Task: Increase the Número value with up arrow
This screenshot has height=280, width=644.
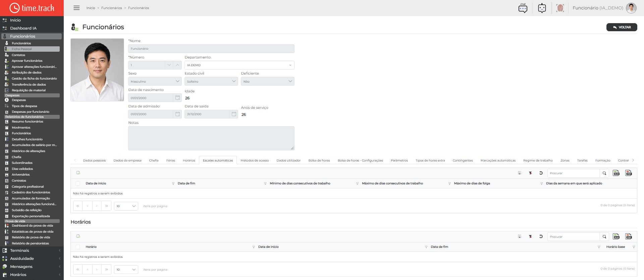Action: [177, 65]
